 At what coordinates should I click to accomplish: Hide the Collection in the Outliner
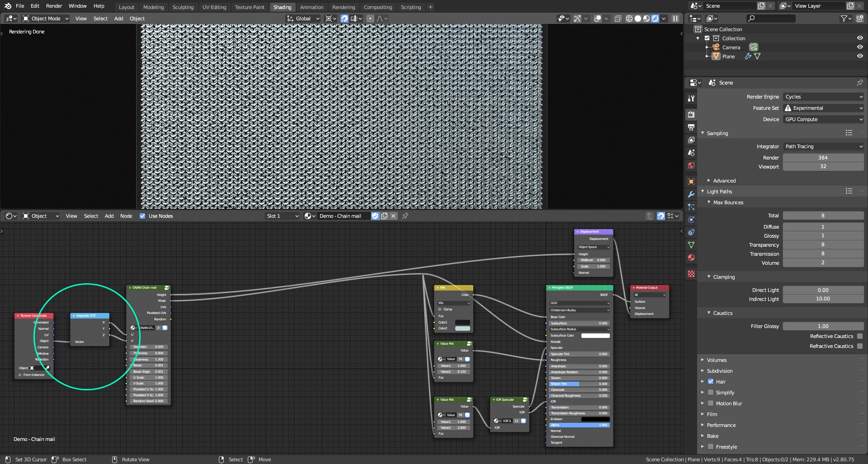click(x=860, y=38)
